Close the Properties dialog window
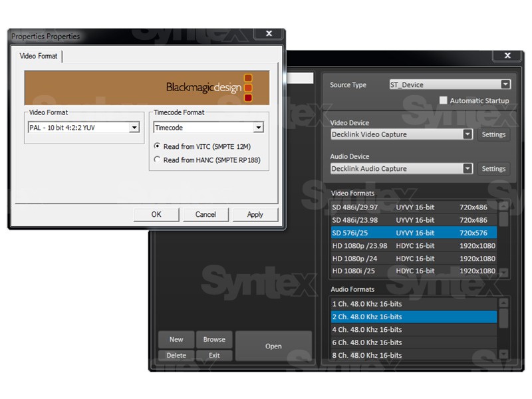Image resolution: width=532 pixels, height=399 pixels. coord(268,34)
